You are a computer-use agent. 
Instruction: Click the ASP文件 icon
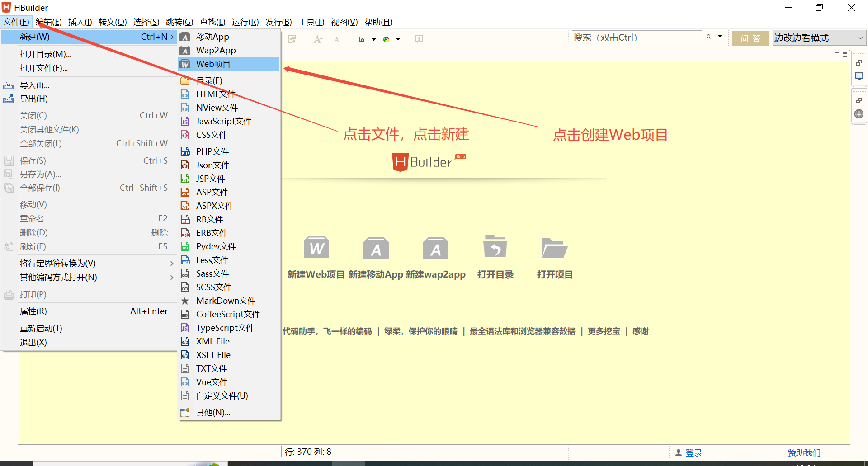[x=185, y=192]
